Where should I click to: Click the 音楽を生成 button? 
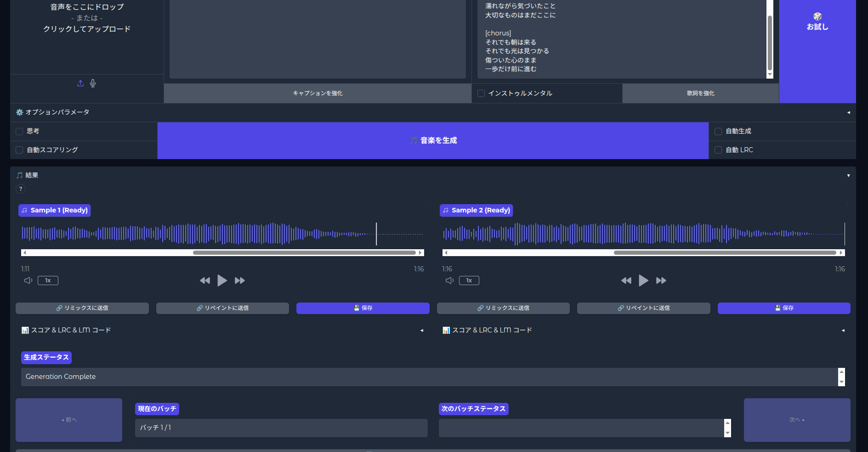(x=433, y=141)
